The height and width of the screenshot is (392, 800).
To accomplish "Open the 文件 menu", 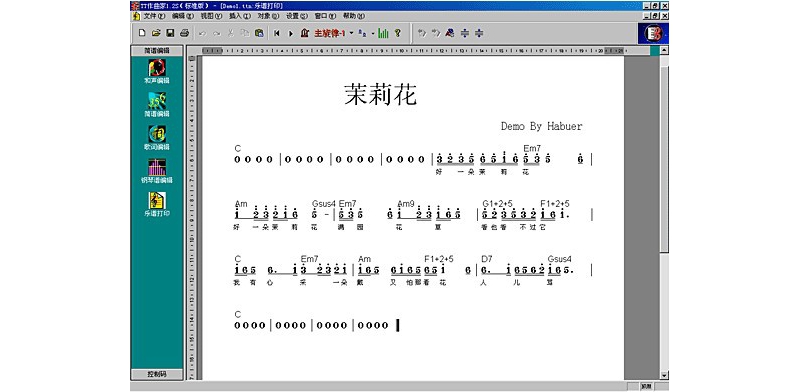I will tap(151, 16).
